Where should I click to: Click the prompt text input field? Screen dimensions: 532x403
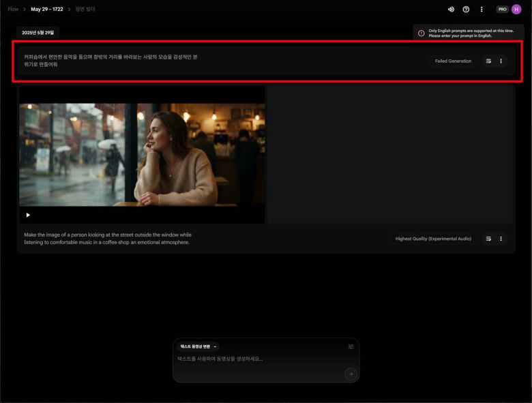point(259,359)
